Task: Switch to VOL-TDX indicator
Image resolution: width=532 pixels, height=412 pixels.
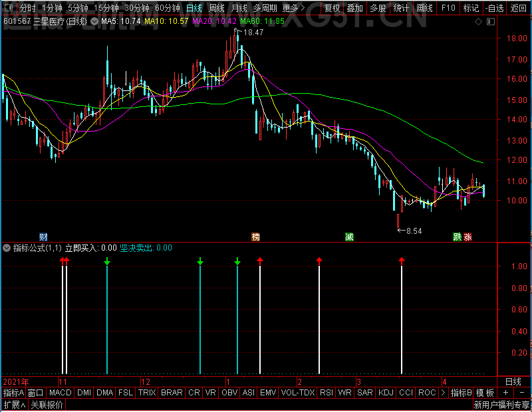Action: (x=298, y=393)
